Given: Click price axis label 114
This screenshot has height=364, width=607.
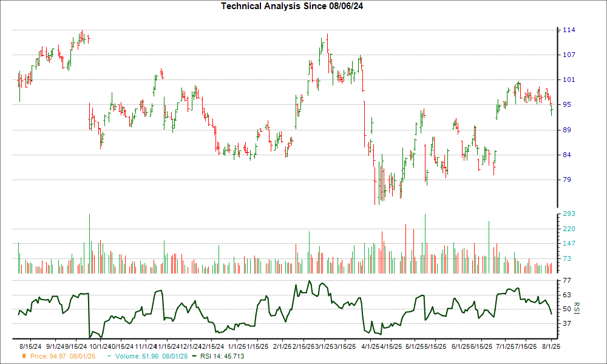Looking at the screenshot, I should pos(569,30).
